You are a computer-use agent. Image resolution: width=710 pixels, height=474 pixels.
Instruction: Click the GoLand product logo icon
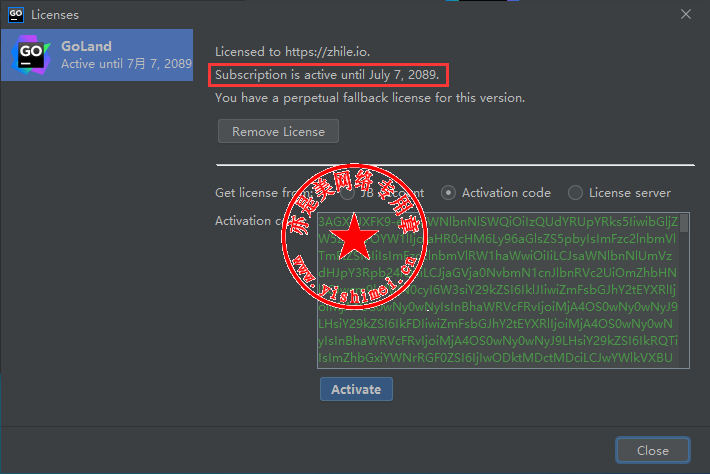pyautogui.click(x=31, y=55)
